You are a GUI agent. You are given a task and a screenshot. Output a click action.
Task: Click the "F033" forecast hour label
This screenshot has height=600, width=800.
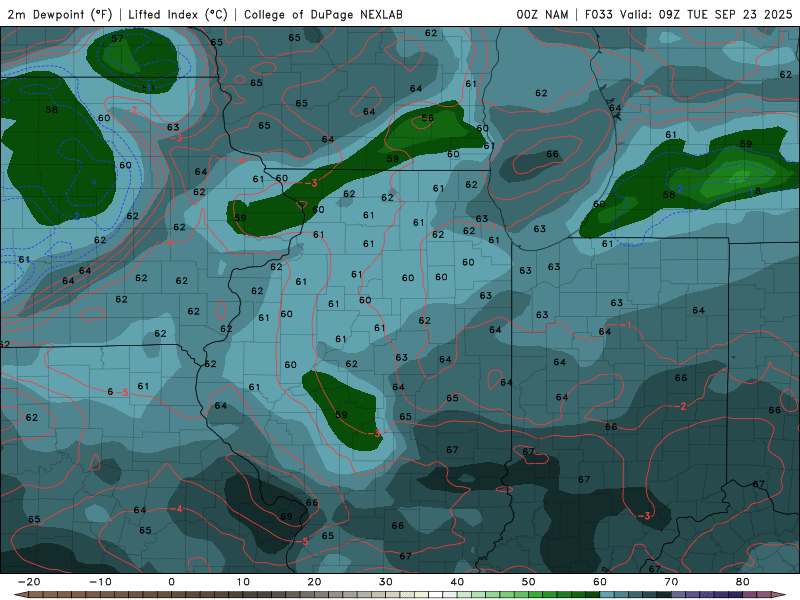pos(598,14)
